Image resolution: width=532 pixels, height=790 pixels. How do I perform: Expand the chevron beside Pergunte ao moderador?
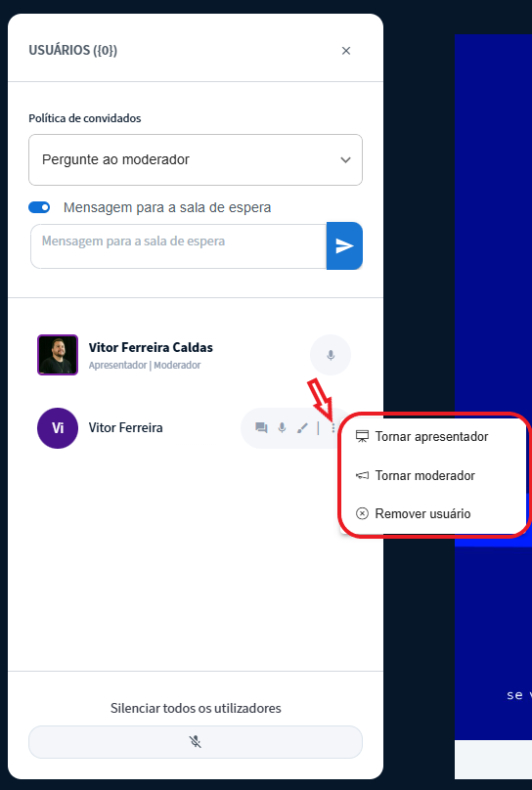click(x=345, y=159)
